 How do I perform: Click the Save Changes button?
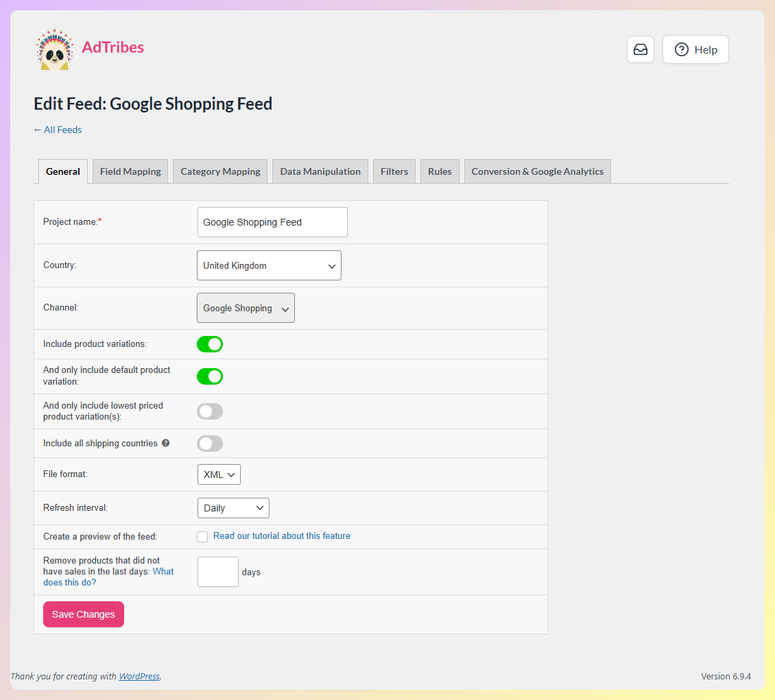[83, 614]
